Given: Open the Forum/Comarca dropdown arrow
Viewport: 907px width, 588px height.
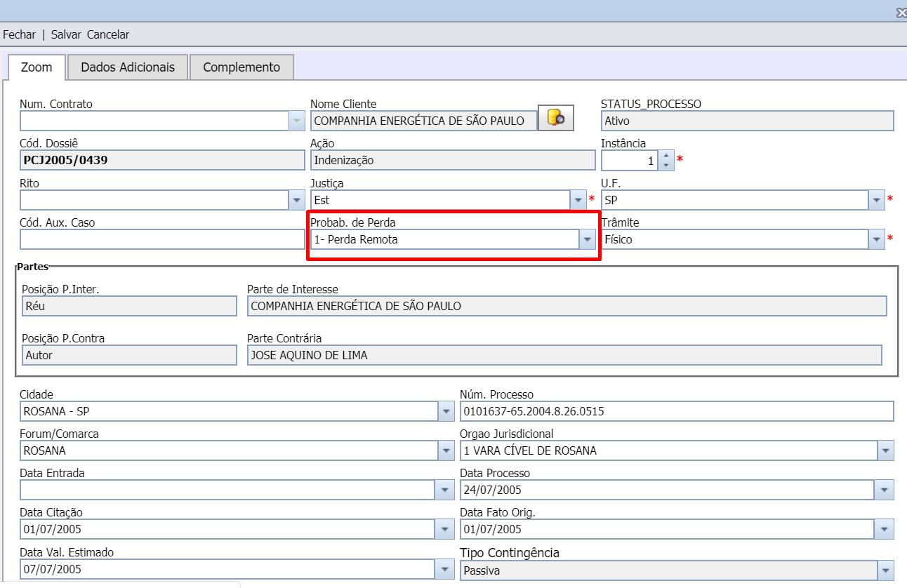Looking at the screenshot, I should tap(446, 450).
